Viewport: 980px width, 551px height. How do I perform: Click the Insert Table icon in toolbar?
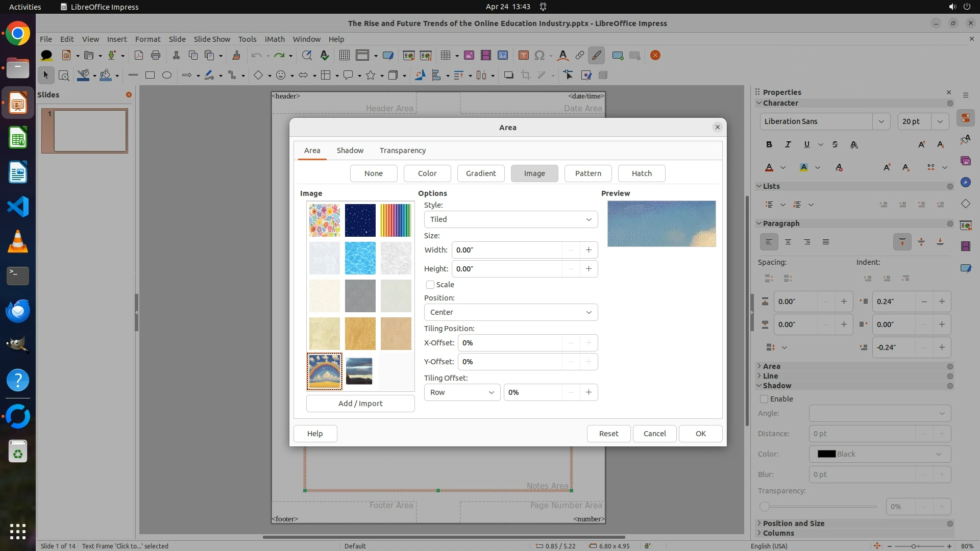445,56
